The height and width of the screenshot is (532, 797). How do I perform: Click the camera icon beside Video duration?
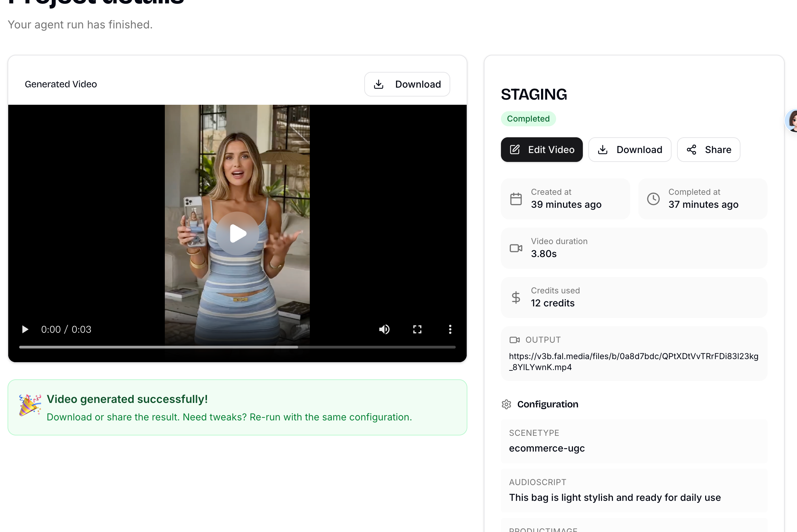click(x=516, y=248)
